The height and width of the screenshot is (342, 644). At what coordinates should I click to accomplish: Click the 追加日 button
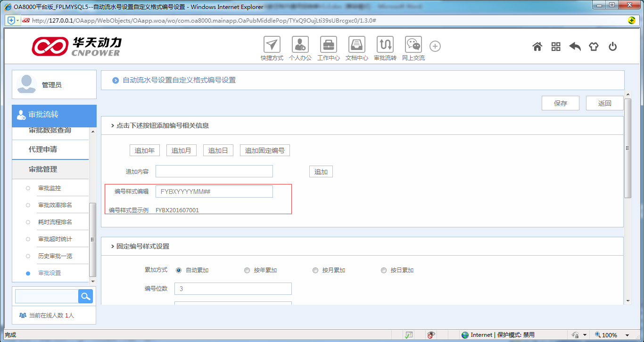pos(218,150)
